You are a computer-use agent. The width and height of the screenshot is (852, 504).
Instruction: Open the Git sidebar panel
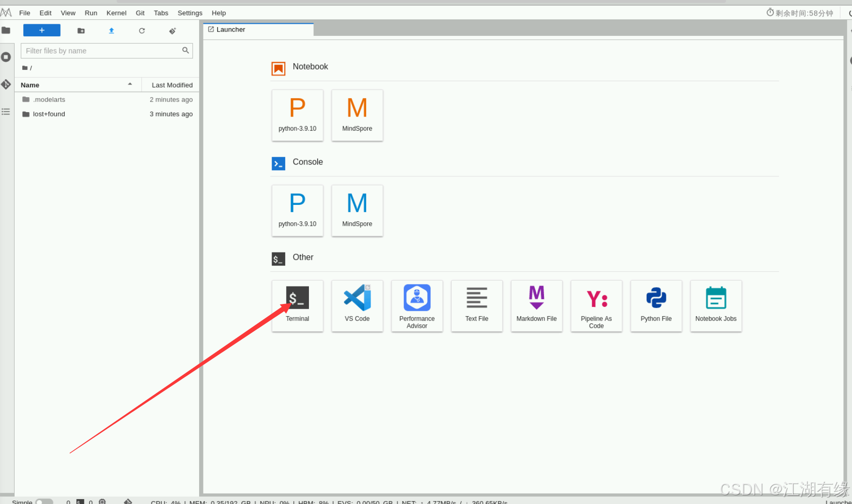point(6,84)
